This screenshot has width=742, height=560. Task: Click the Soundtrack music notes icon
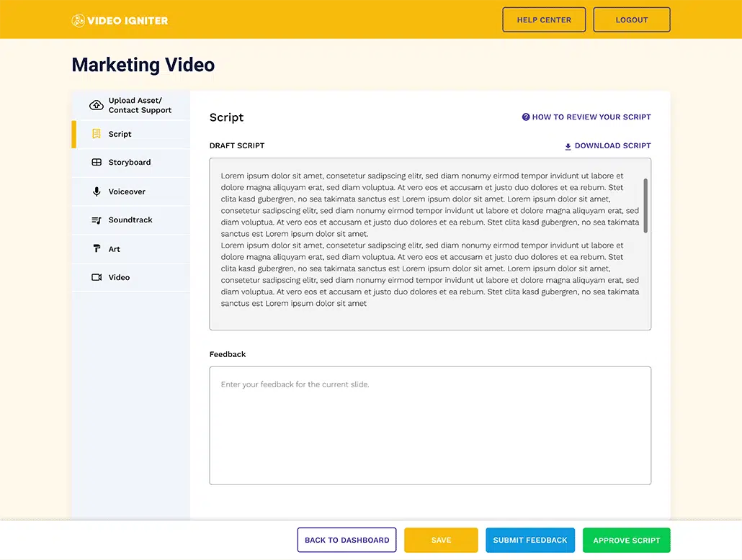coord(97,220)
